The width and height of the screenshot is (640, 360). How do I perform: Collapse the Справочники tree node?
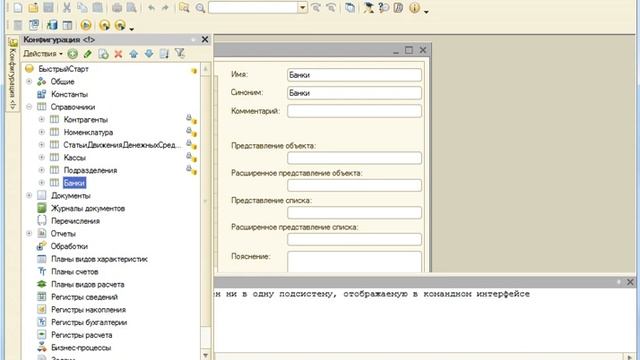pyautogui.click(x=29, y=107)
